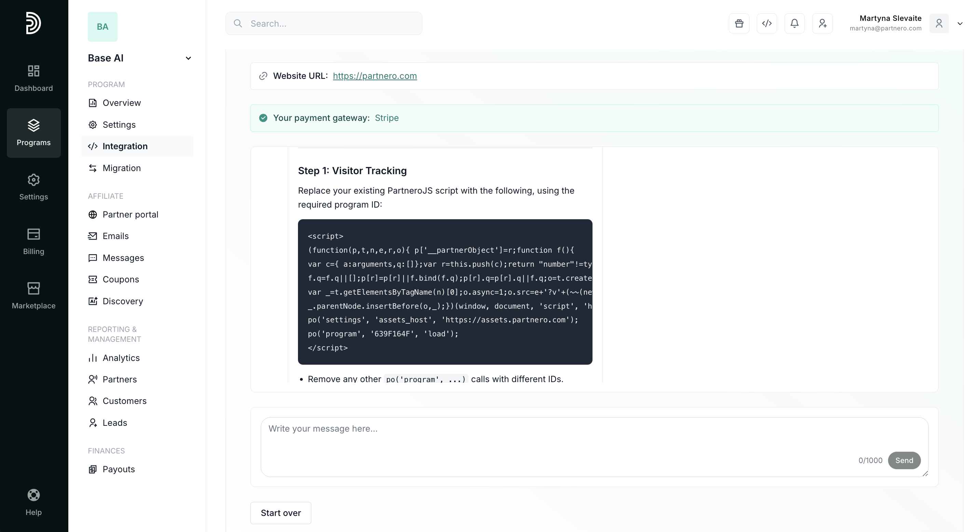The height and width of the screenshot is (532, 980).
Task: Open the Migration menu item
Action: (121, 168)
